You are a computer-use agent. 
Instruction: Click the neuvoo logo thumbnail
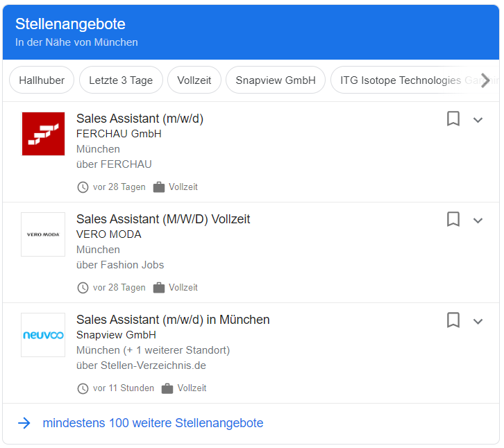43,335
